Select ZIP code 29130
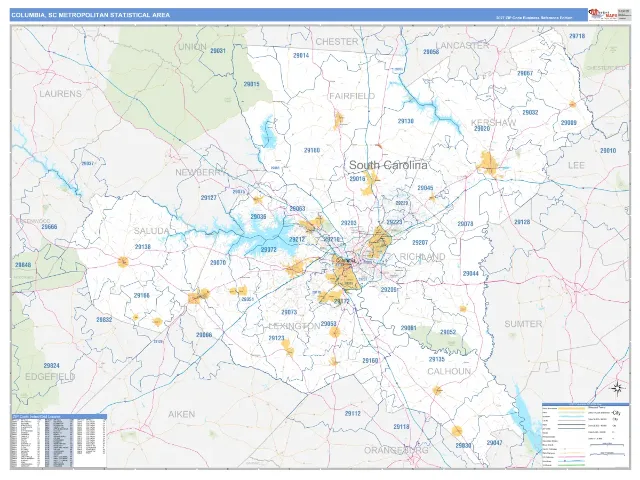Viewport: 640px width, 480px height. 406,121
